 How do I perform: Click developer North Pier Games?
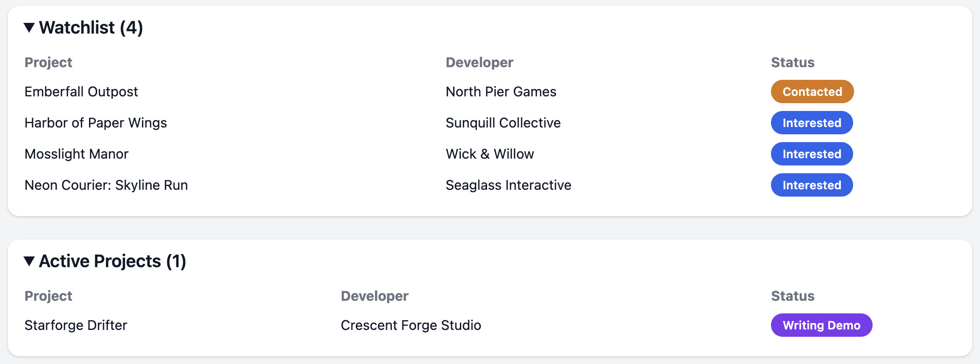(501, 91)
